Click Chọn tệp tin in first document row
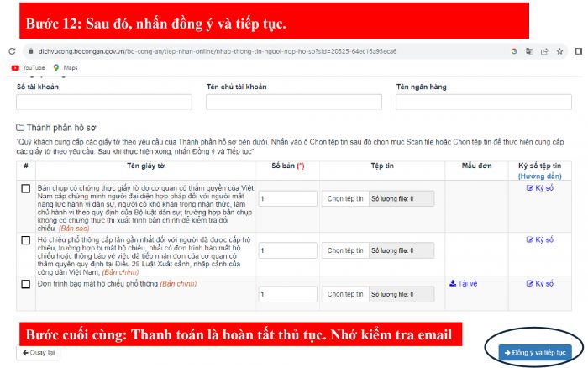This screenshot has height=368, width=588. (345, 199)
